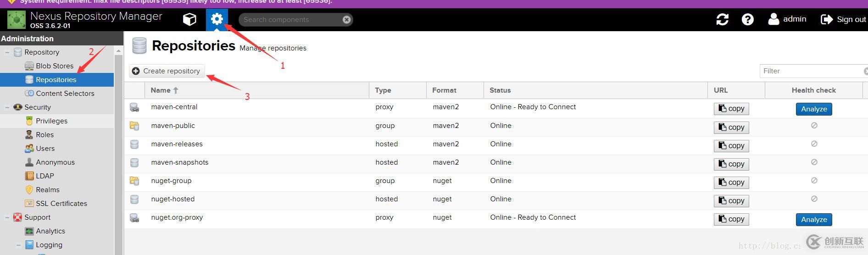The width and height of the screenshot is (868, 255).
Task: Open the Browse cube icon in header
Action: coord(189,19)
